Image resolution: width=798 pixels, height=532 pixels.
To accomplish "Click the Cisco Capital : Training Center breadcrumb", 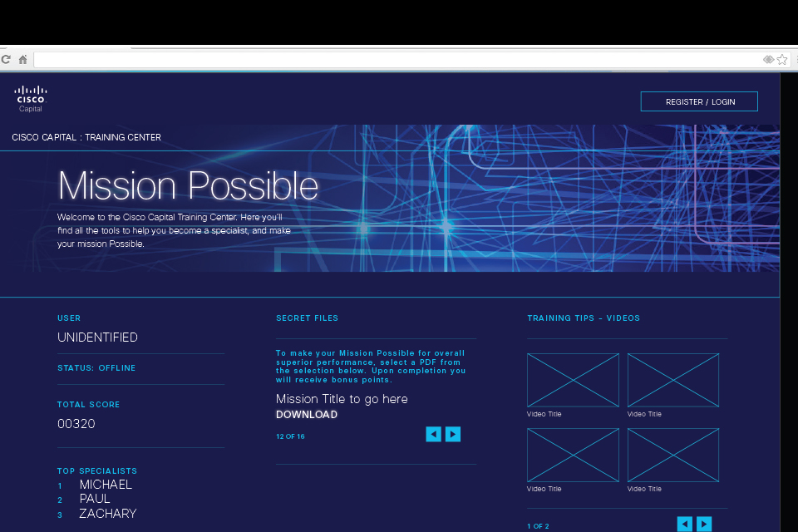I will [86, 137].
